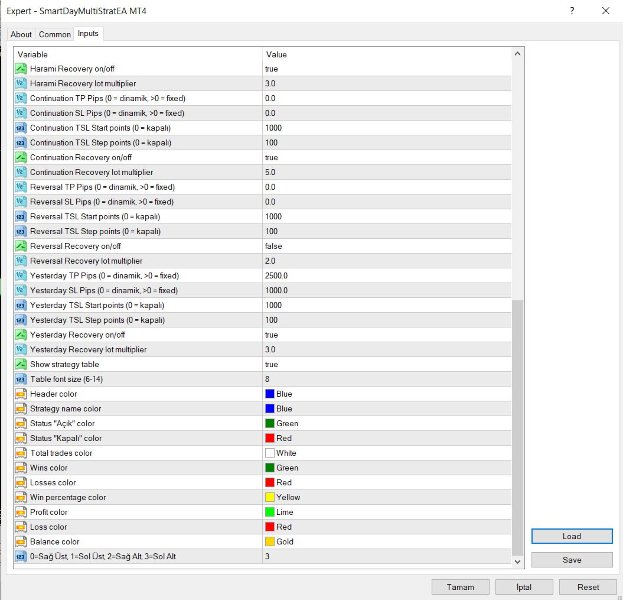
Task: Confirm with the Tamam button
Action: click(x=460, y=587)
